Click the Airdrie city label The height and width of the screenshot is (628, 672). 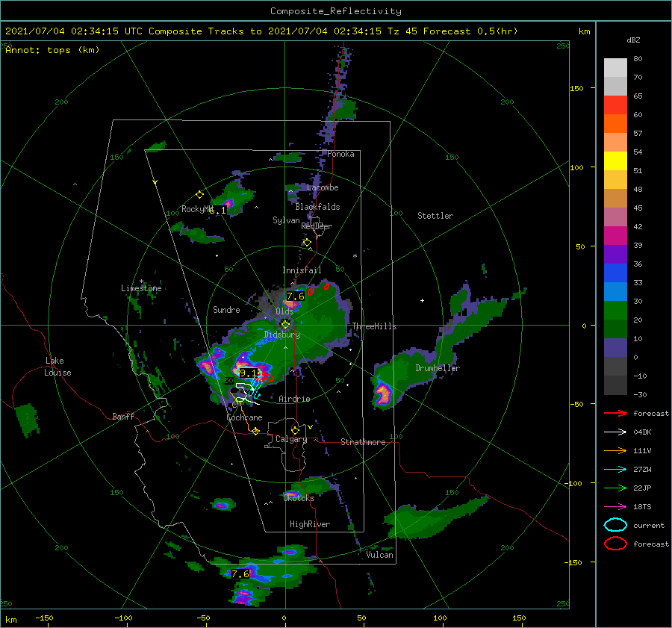click(x=294, y=399)
